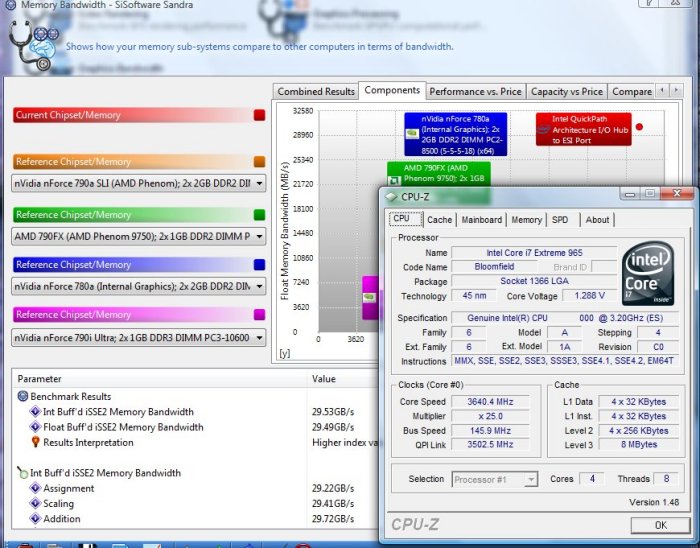This screenshot has height=548, width=700.
Task: Click the red data point dot on chart
Action: (639, 127)
